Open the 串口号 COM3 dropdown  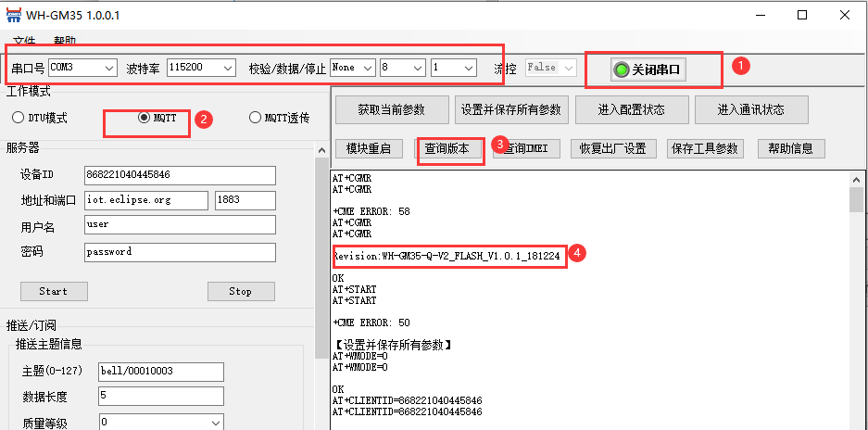[x=109, y=68]
